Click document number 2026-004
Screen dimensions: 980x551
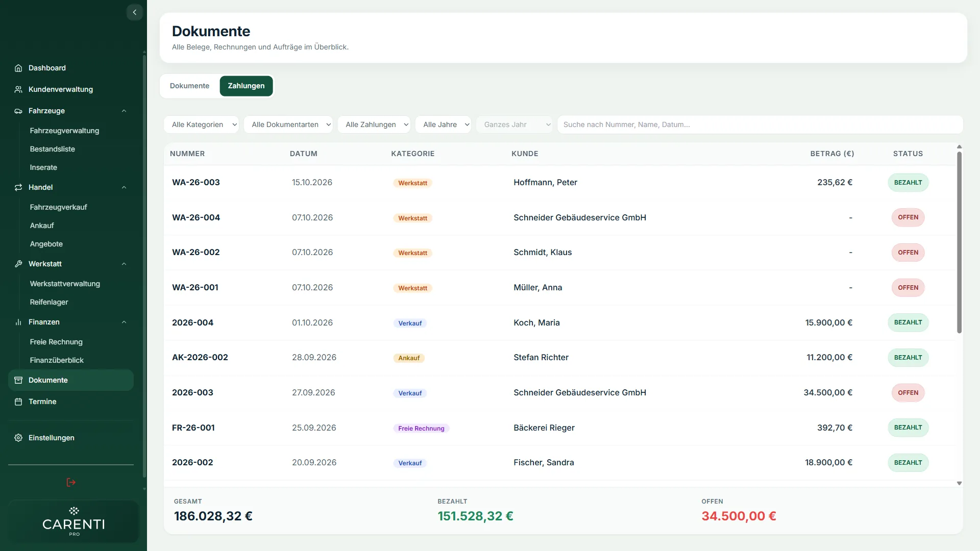click(x=192, y=322)
